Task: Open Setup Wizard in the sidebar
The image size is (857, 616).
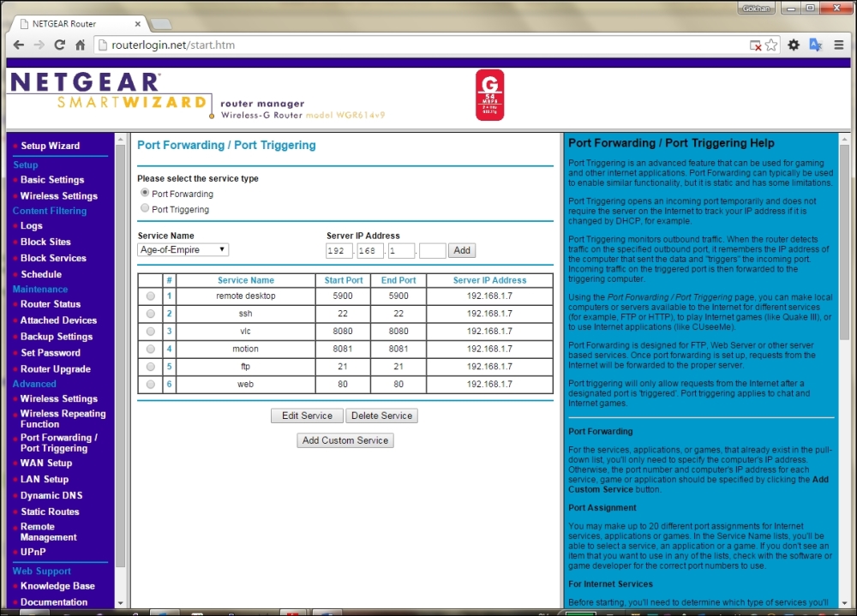Action: coord(51,146)
